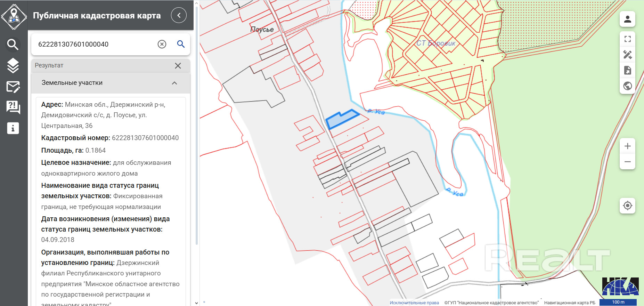Zoom out on the map
644x306 pixels.
point(627,162)
